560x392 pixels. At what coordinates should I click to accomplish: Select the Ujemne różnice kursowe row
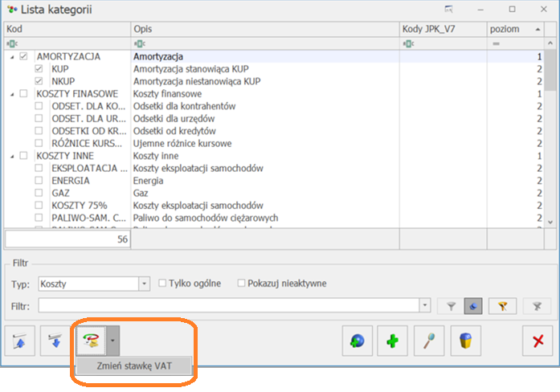[274, 143]
